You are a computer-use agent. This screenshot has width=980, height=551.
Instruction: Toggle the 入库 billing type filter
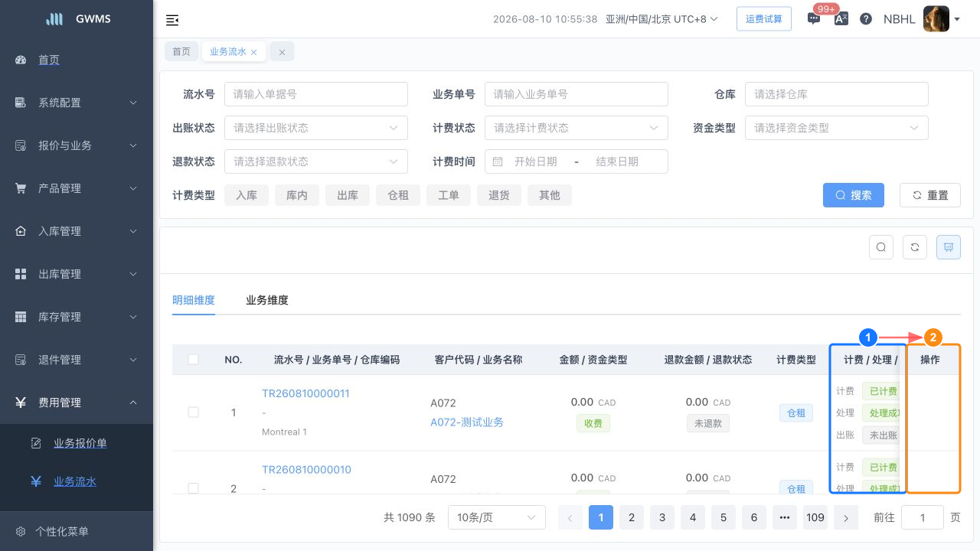(247, 195)
